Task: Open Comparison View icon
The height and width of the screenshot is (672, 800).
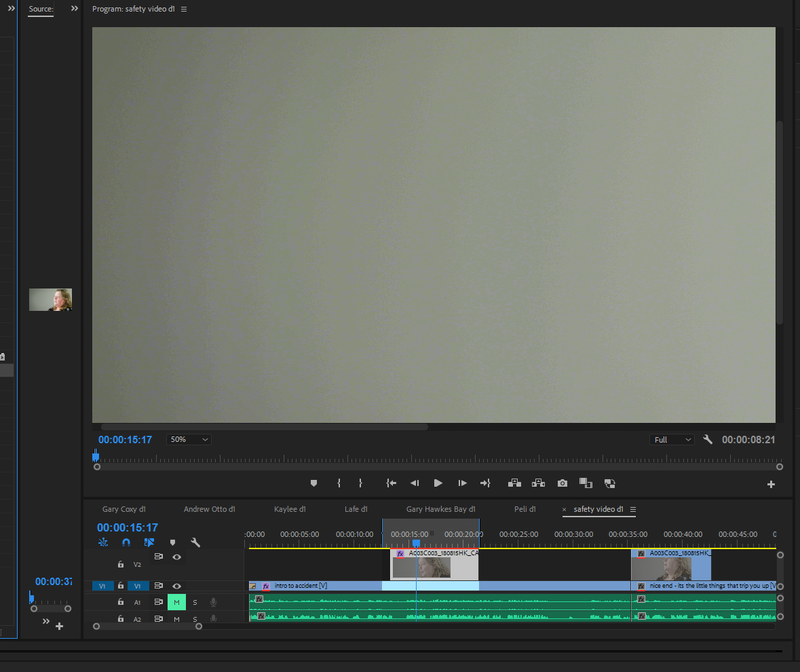Action: (586, 483)
